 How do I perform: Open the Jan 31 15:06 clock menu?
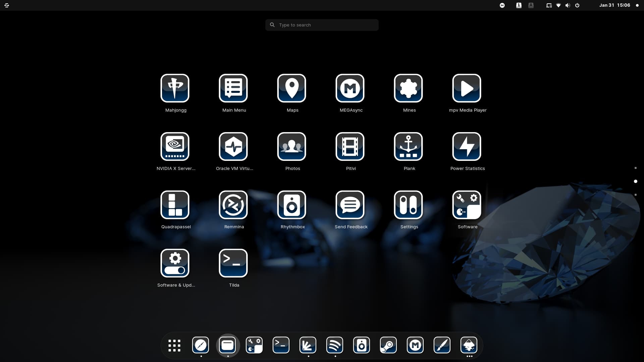tap(614, 5)
